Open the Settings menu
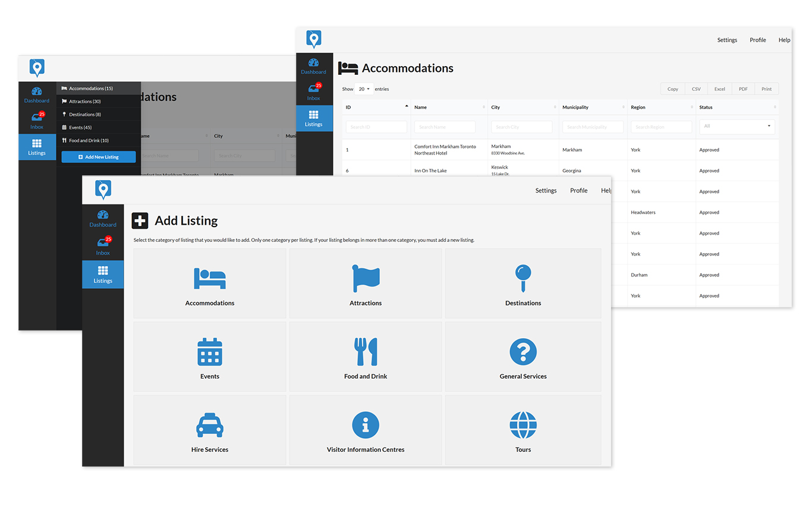This screenshot has width=812, height=510. click(x=546, y=190)
